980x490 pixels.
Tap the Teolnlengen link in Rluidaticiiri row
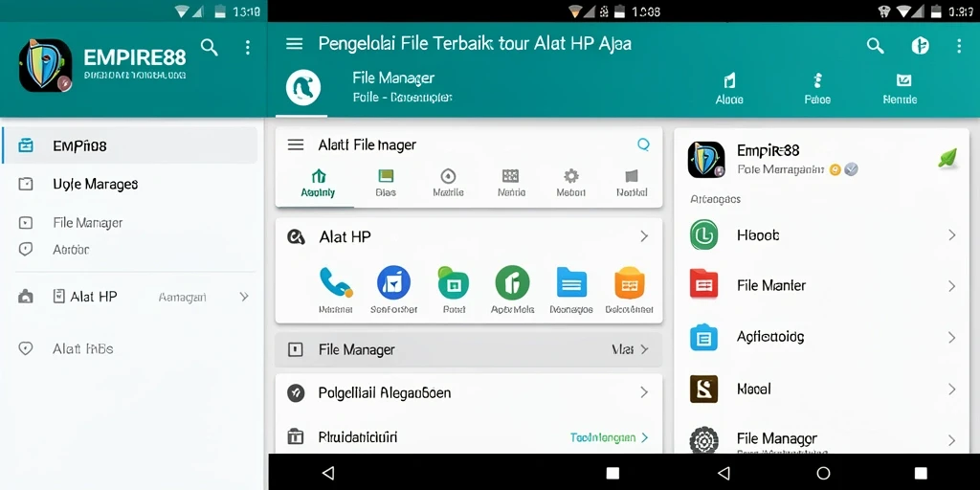[x=603, y=437]
